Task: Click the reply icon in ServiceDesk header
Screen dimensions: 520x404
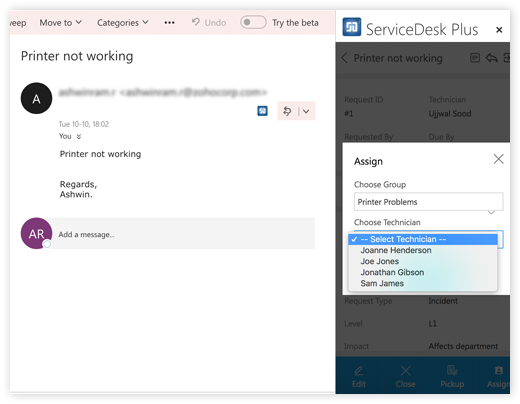Action: pyautogui.click(x=492, y=58)
